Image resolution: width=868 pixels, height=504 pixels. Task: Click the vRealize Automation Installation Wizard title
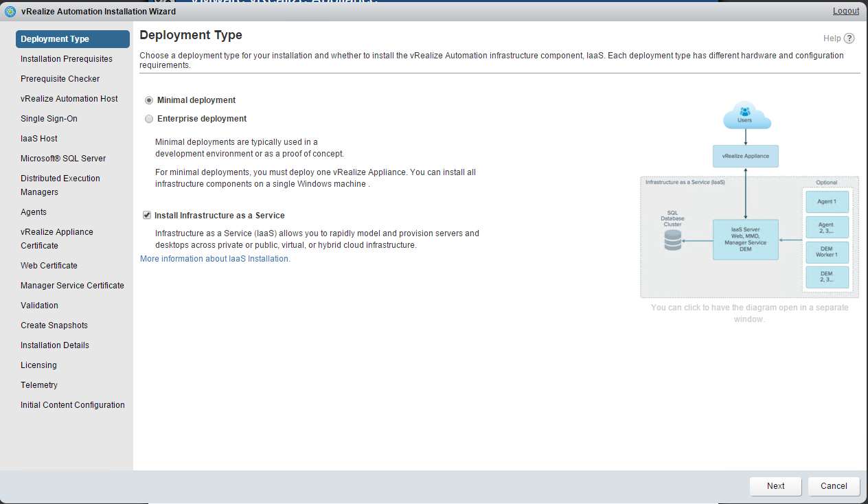(99, 11)
